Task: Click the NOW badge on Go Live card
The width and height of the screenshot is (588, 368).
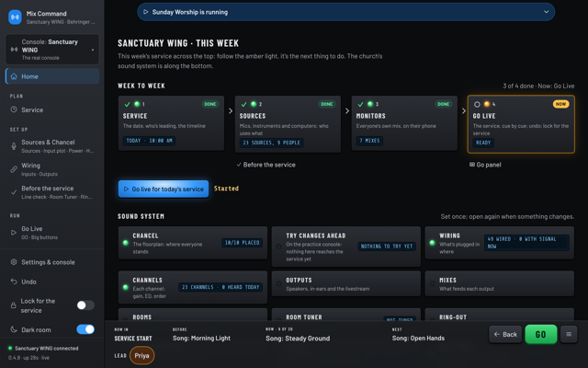Action: tap(561, 104)
